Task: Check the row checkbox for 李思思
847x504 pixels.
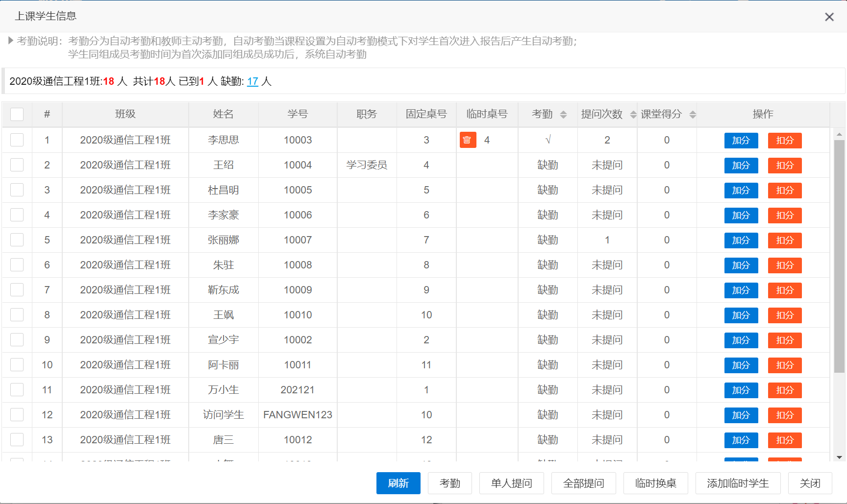Action: (x=17, y=140)
